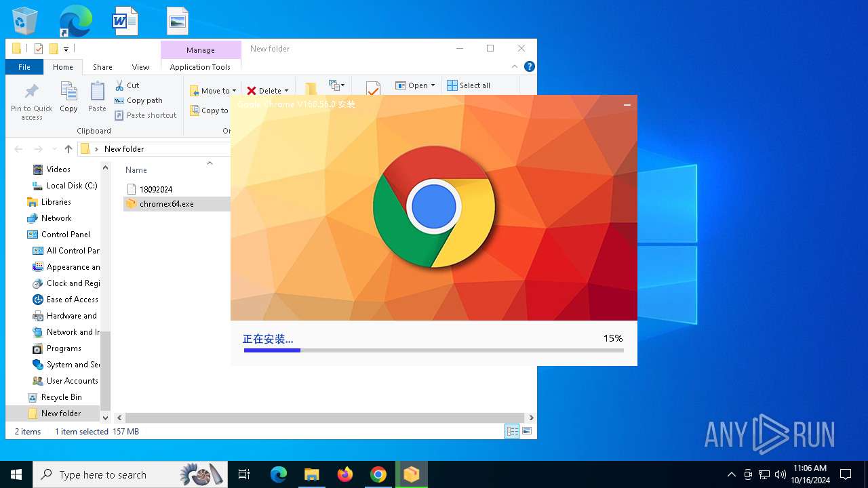Click the Explorer Help question icon
Image resolution: width=868 pixels, height=488 pixels.
coord(530,66)
